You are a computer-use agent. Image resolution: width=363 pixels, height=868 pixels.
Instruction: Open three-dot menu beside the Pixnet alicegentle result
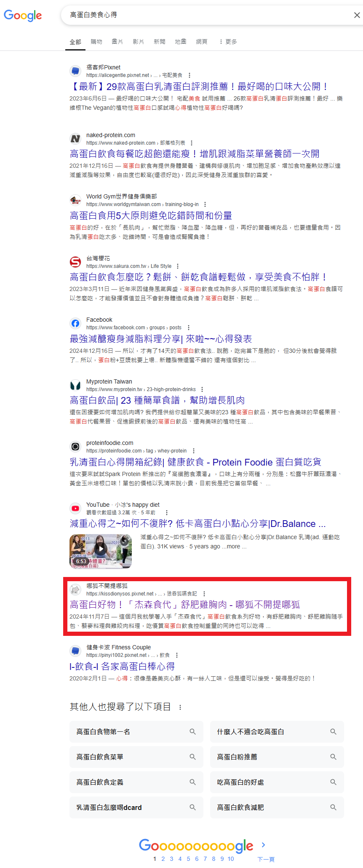(190, 75)
